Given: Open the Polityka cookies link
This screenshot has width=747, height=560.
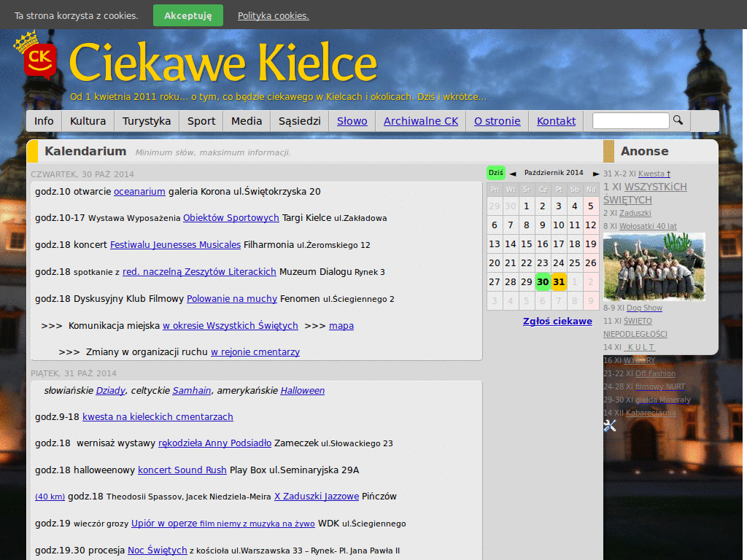Looking at the screenshot, I should point(273,15).
